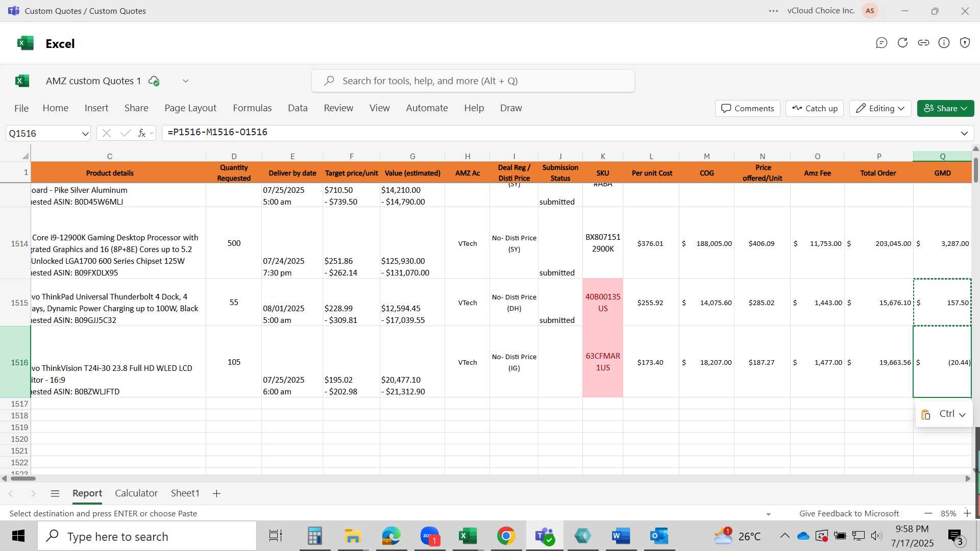
Task: Click the Windows taskbar search box
Action: pyautogui.click(x=148, y=537)
